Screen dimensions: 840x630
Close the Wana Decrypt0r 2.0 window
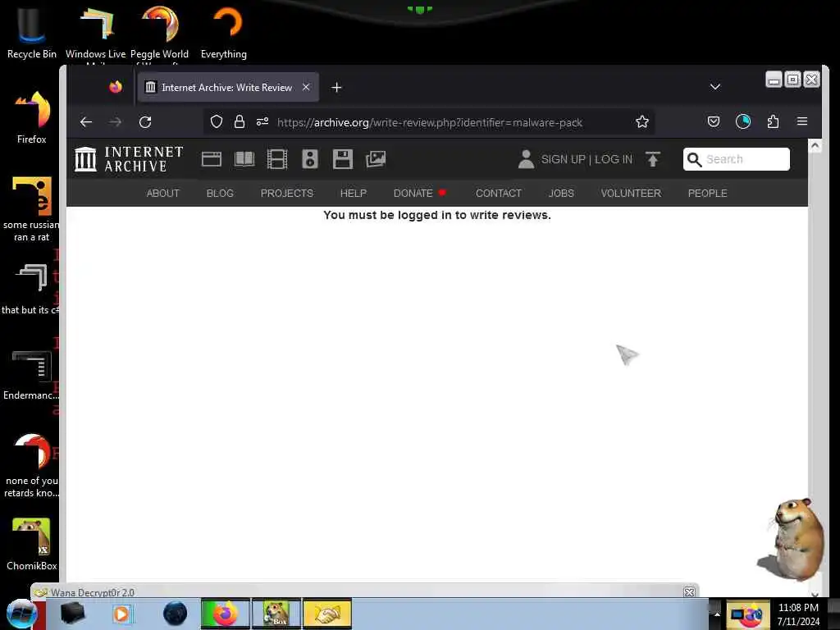[689, 592]
